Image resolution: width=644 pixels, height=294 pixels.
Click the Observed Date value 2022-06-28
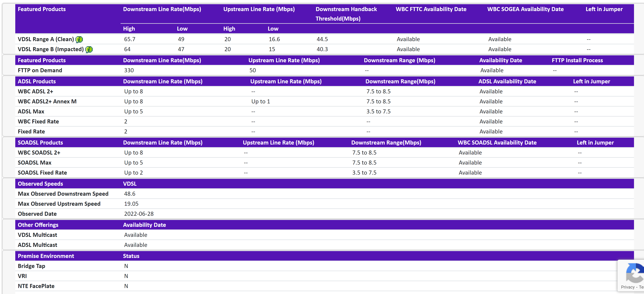click(x=139, y=214)
